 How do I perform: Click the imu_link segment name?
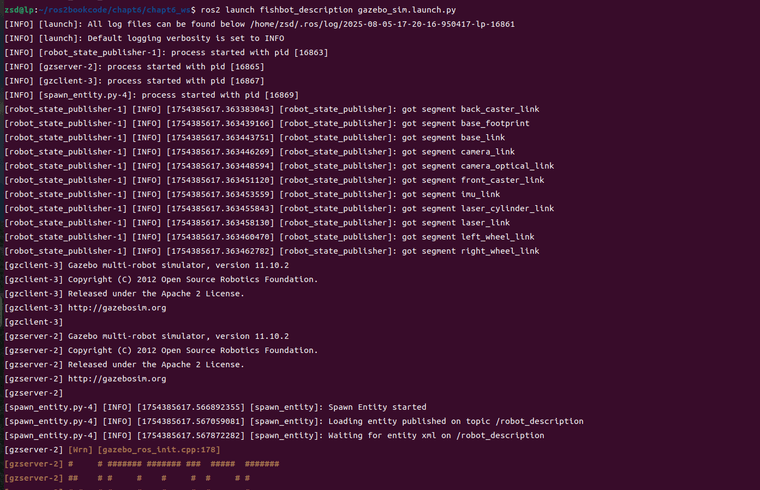pos(480,194)
